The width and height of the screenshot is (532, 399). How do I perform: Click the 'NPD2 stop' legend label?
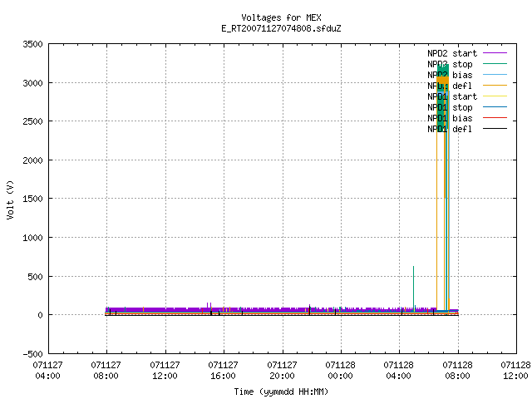click(x=450, y=64)
